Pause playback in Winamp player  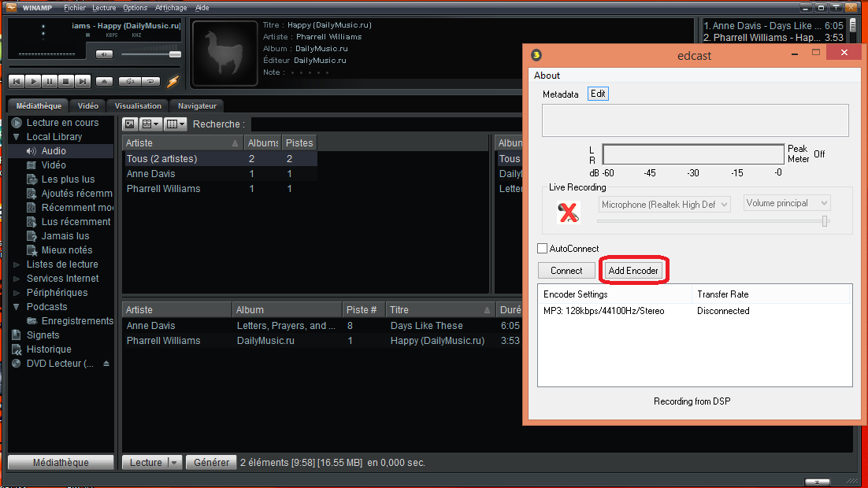pos(50,81)
